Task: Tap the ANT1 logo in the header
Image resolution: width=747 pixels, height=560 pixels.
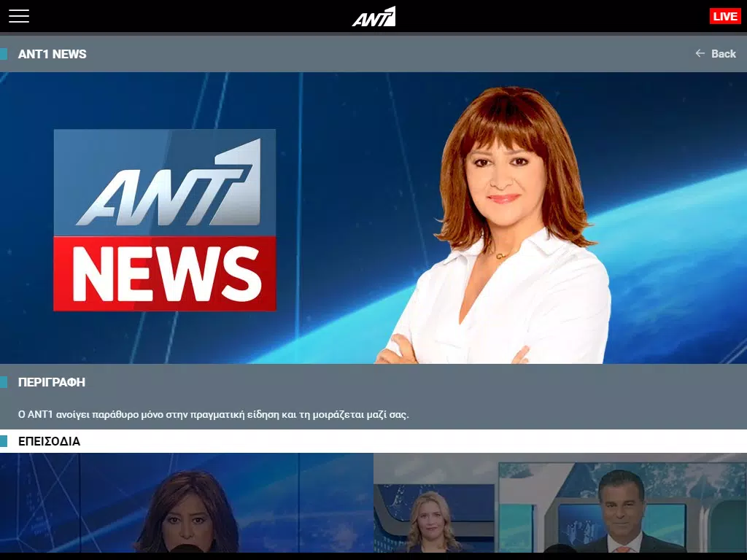Action: [x=374, y=17]
